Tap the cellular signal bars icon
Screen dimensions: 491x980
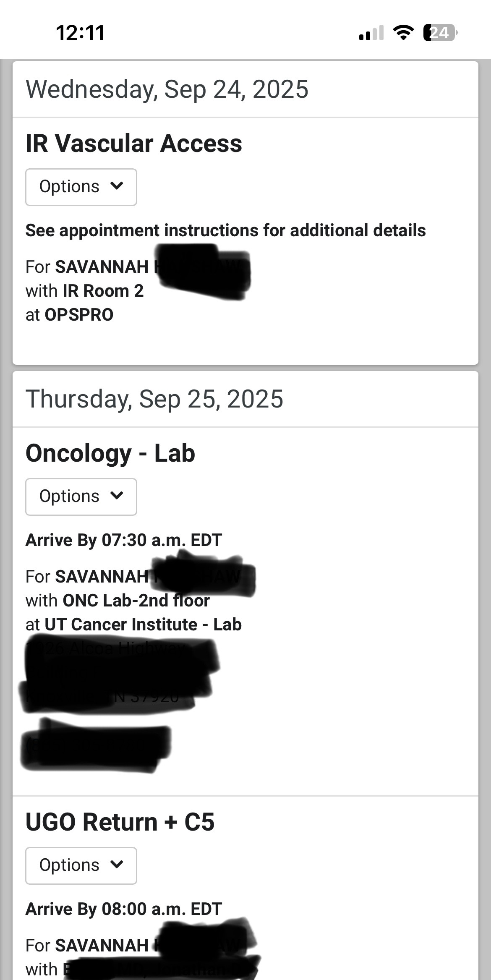371,33
